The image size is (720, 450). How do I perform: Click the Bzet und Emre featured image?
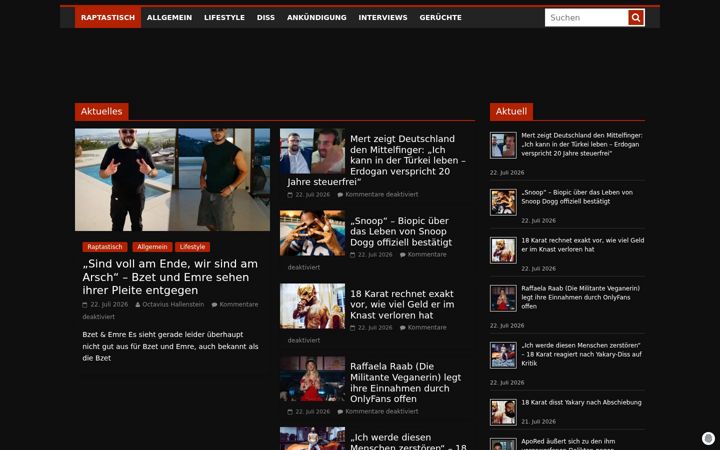(x=172, y=180)
